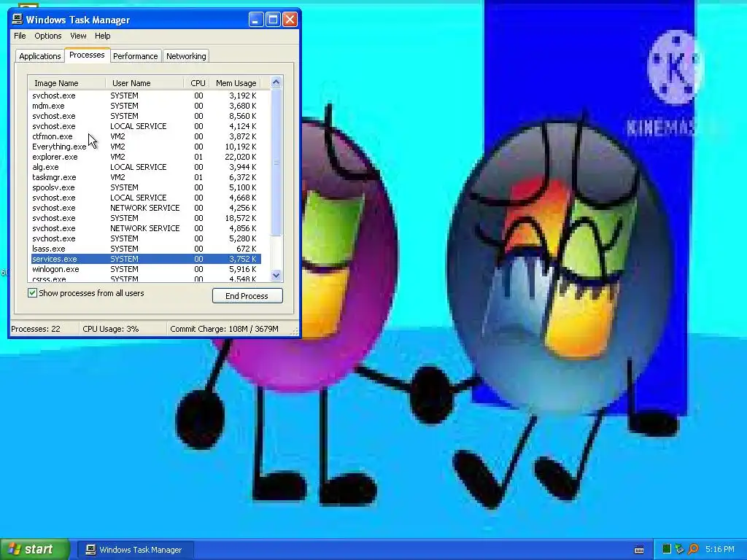Image resolution: width=747 pixels, height=560 pixels.
Task: Close the Task Manager window
Action: point(290,20)
